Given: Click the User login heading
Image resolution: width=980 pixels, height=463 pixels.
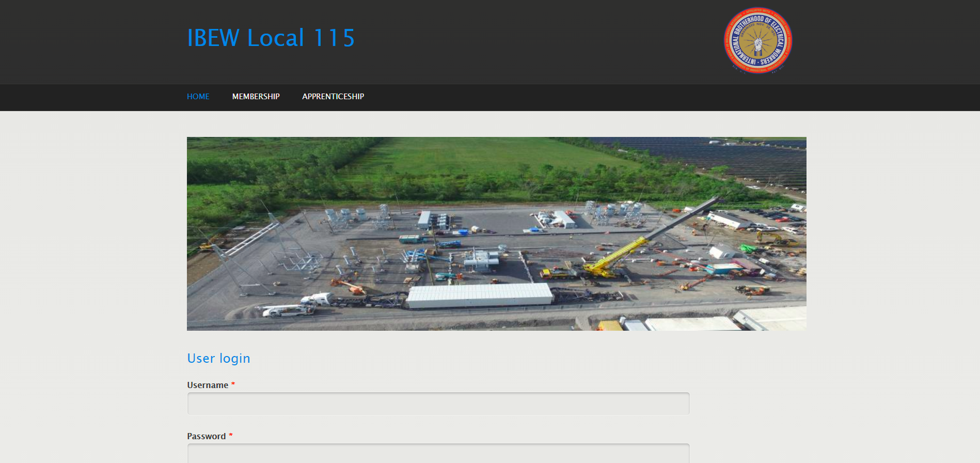Looking at the screenshot, I should pos(218,359).
